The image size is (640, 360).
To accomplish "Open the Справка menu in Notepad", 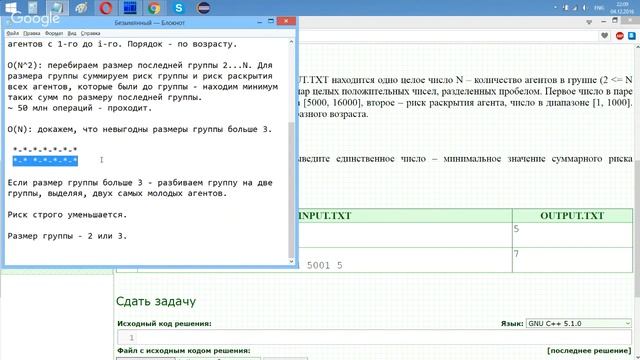I will (x=90, y=33).
